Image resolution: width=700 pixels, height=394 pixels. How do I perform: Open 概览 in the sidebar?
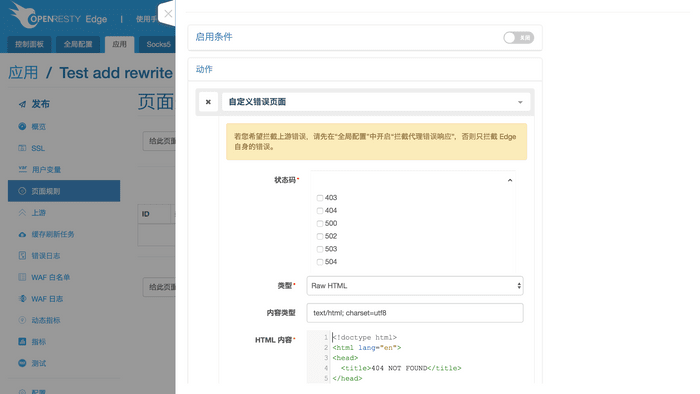click(x=38, y=127)
